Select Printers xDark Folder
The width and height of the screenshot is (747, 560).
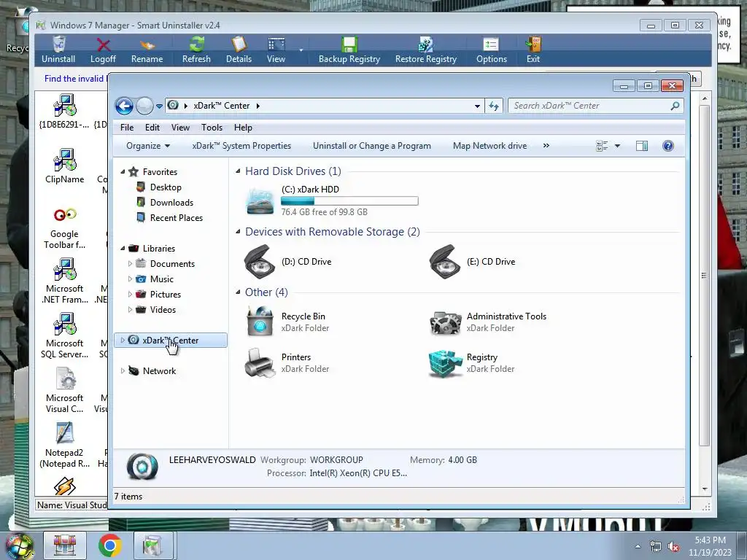pos(286,363)
